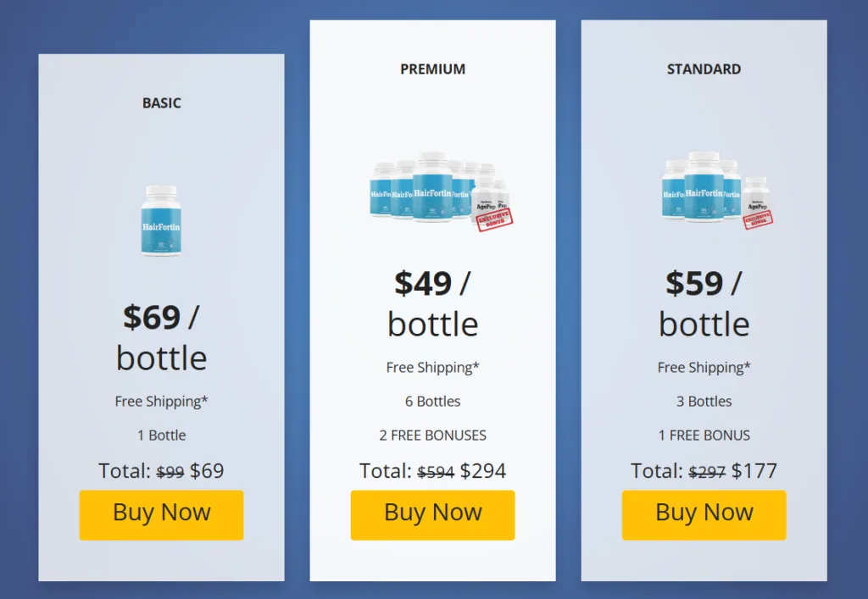868x599 pixels.
Task: Select the PREMIUM plan heading
Action: coord(432,69)
